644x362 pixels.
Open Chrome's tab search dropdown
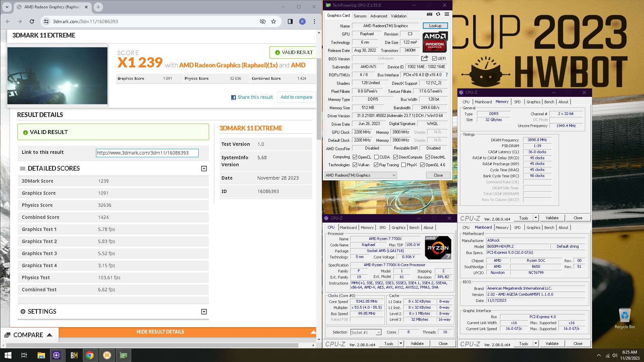tap(7, 7)
